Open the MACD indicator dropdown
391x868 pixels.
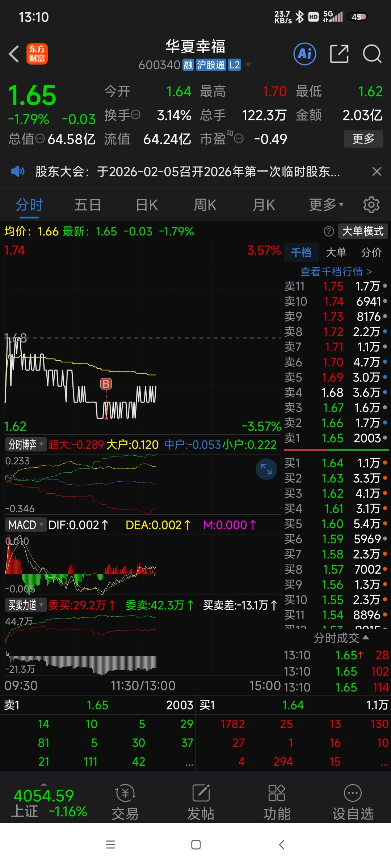(26, 525)
